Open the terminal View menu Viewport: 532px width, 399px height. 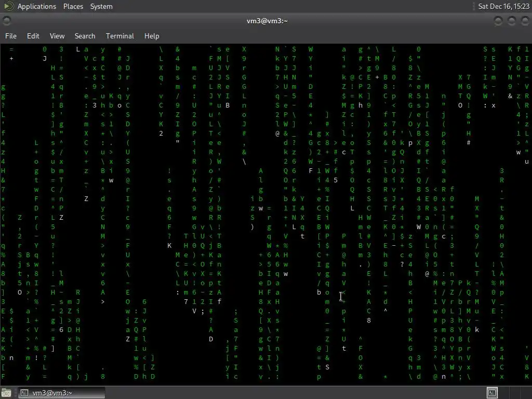57,36
